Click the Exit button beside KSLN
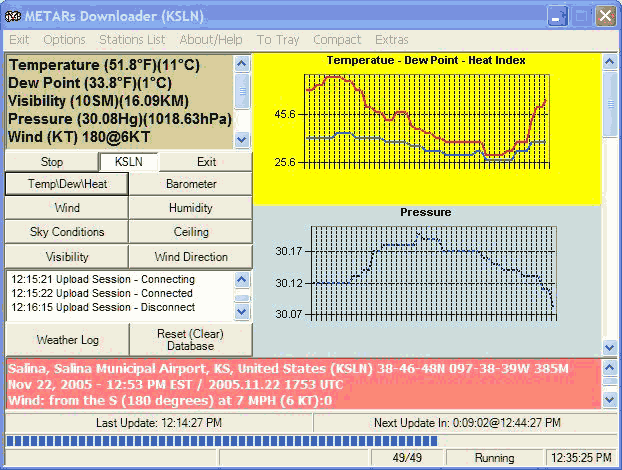 click(x=206, y=161)
